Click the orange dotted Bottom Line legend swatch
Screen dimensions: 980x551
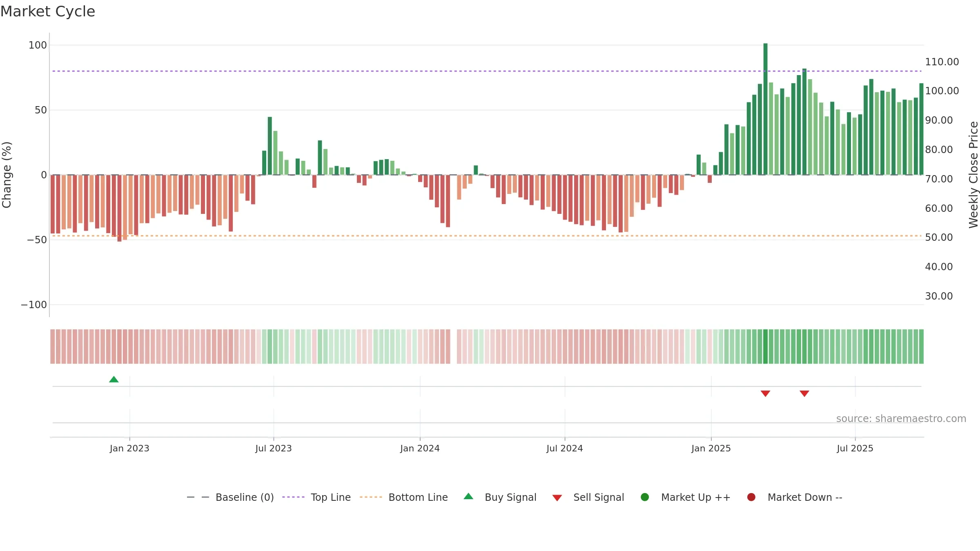click(371, 497)
